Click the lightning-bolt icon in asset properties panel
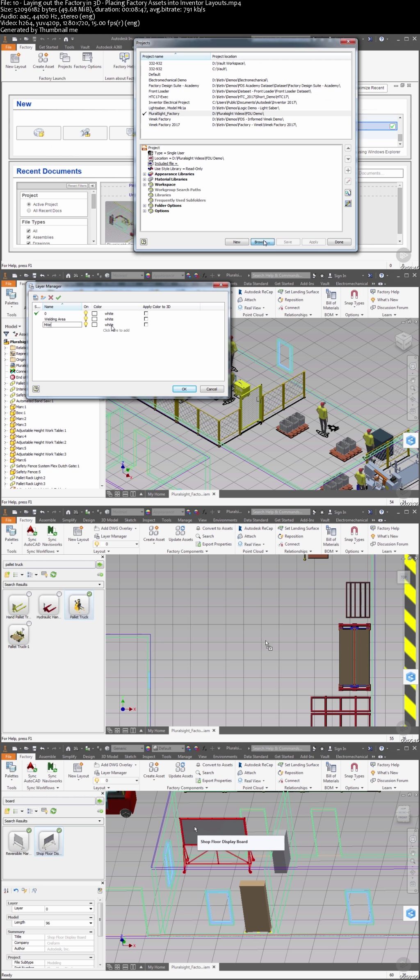The image size is (420, 980). [x=25, y=891]
